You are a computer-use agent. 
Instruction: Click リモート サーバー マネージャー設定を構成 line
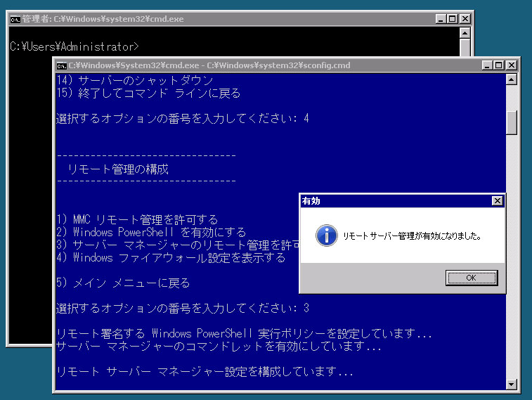205,371
